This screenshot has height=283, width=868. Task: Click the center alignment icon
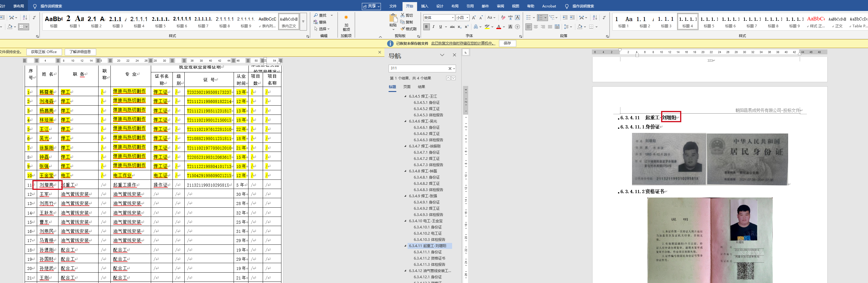pos(536,27)
